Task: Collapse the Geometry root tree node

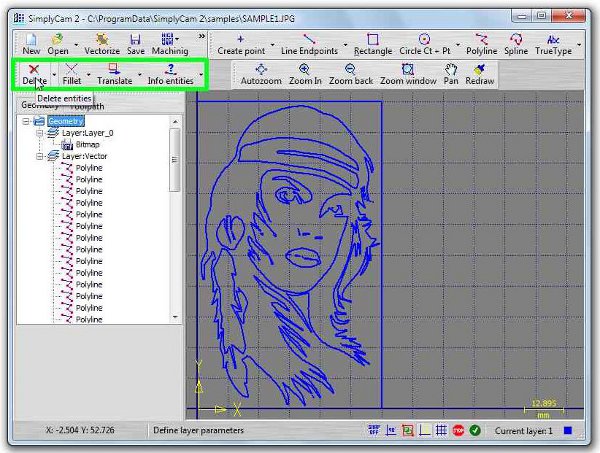Action: 26,122
